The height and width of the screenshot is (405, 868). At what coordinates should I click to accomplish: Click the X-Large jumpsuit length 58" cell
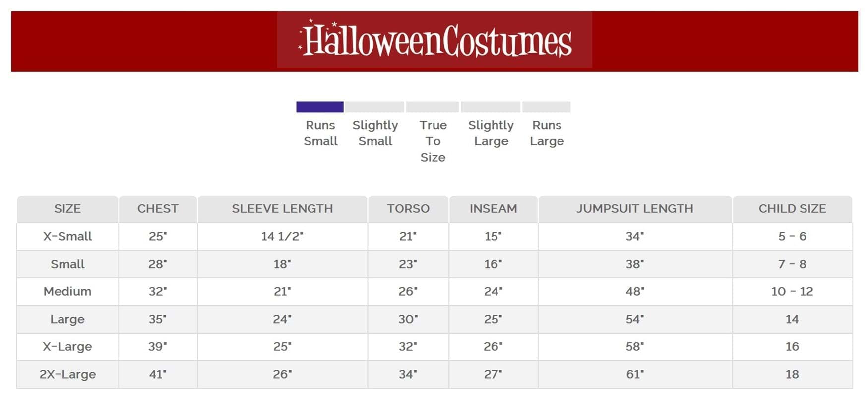[635, 346]
